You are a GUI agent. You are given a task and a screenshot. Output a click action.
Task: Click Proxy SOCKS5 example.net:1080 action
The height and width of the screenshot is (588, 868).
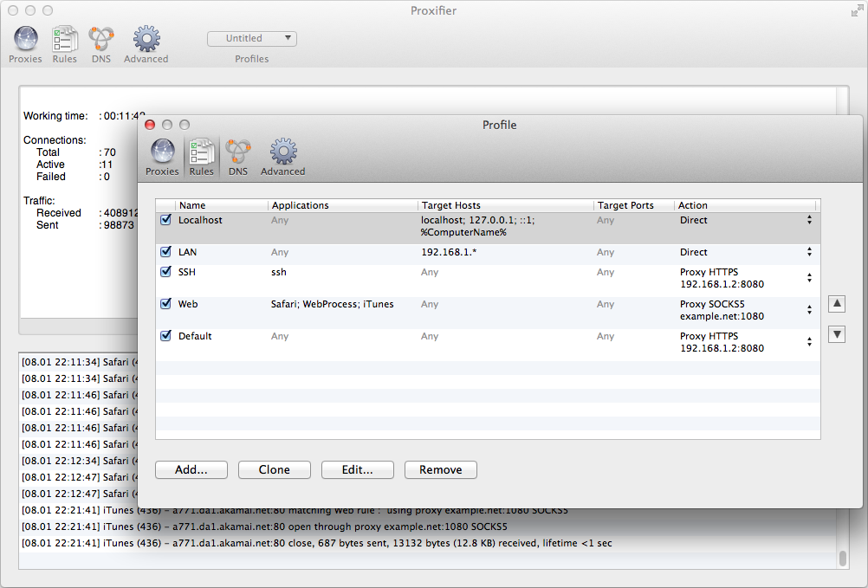[x=722, y=310]
